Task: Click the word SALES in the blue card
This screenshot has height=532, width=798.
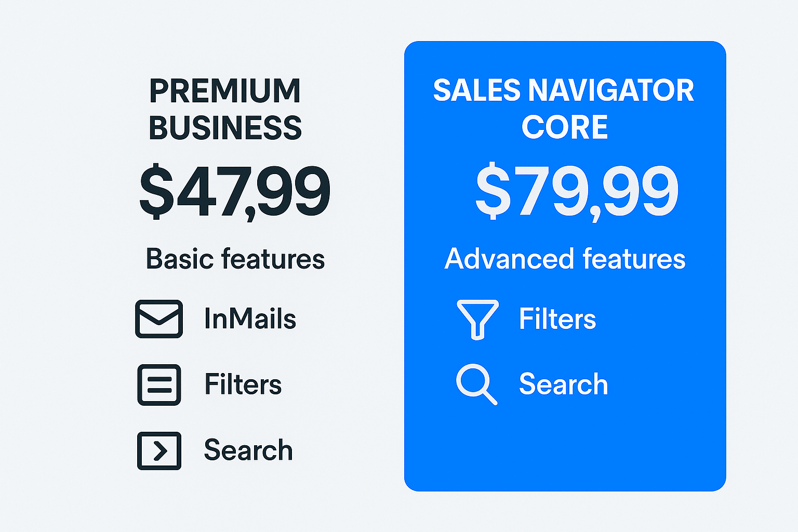Action: 476,90
